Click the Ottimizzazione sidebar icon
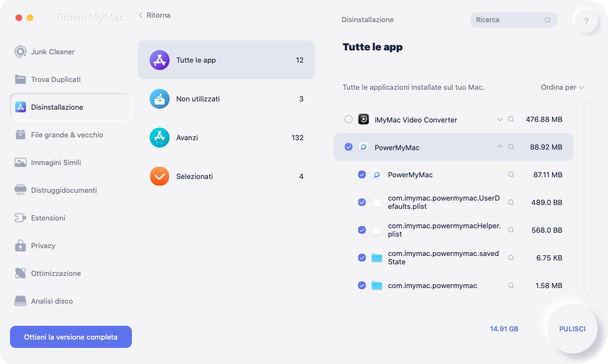The height and width of the screenshot is (364, 608). [20, 273]
